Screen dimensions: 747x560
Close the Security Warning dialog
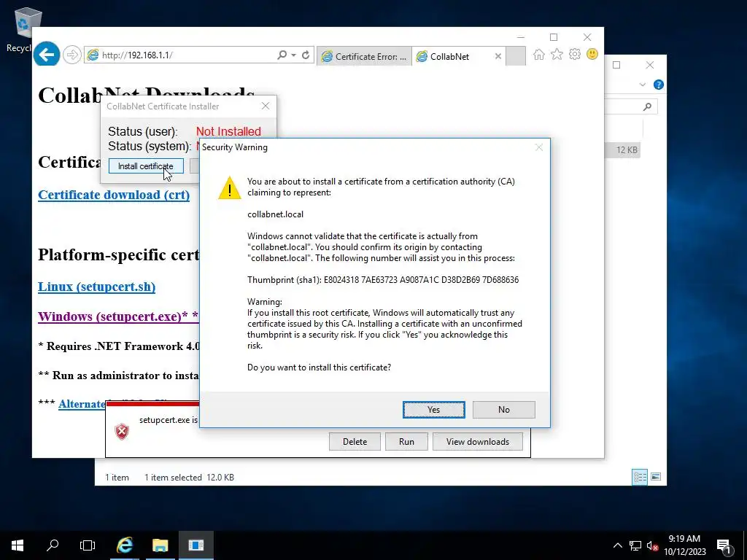[539, 147]
